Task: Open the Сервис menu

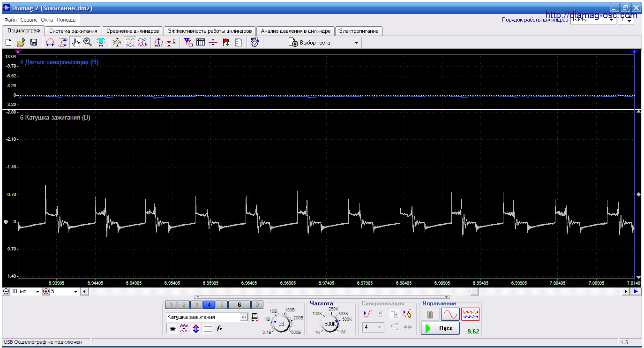Action: click(x=29, y=20)
